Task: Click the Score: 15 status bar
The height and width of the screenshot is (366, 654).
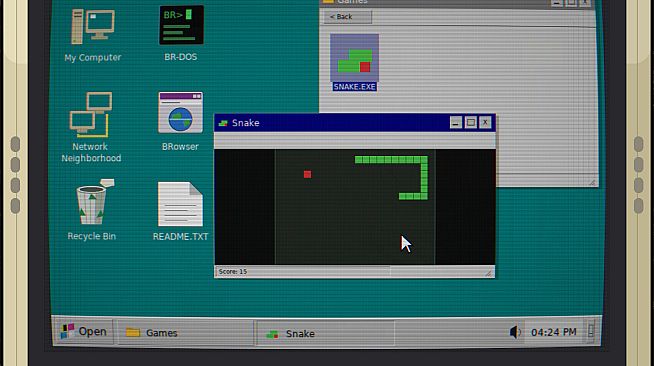Action: (x=303, y=272)
